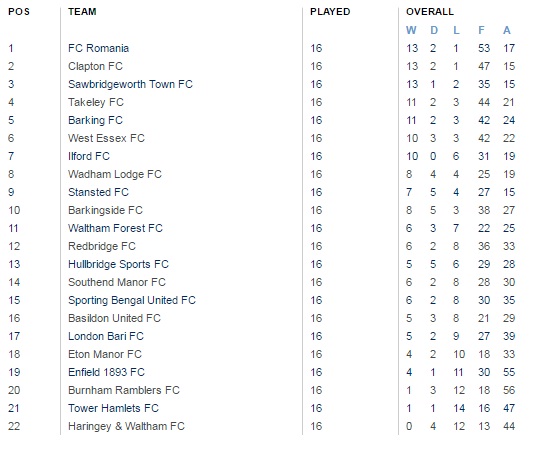Open London Bari FC team page

106,336
